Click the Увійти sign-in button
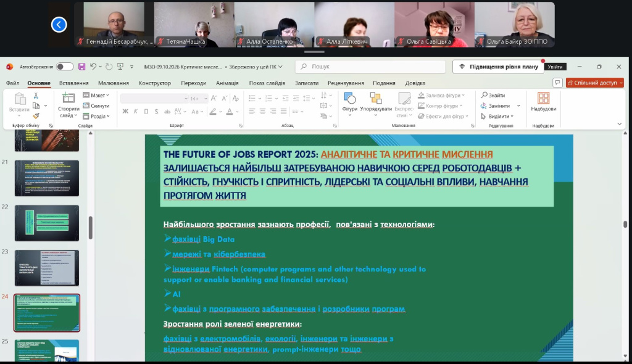The width and height of the screenshot is (632, 364). pyautogui.click(x=555, y=67)
